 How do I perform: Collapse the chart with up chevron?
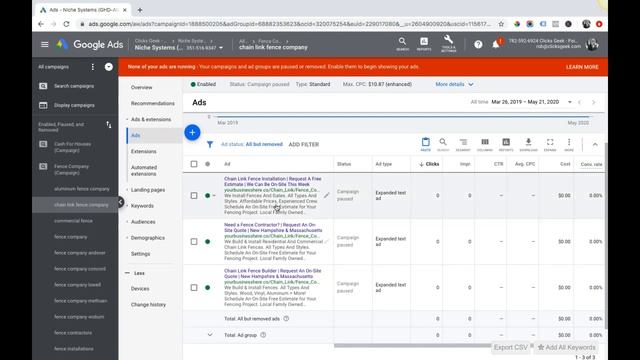pyautogui.click(x=595, y=144)
